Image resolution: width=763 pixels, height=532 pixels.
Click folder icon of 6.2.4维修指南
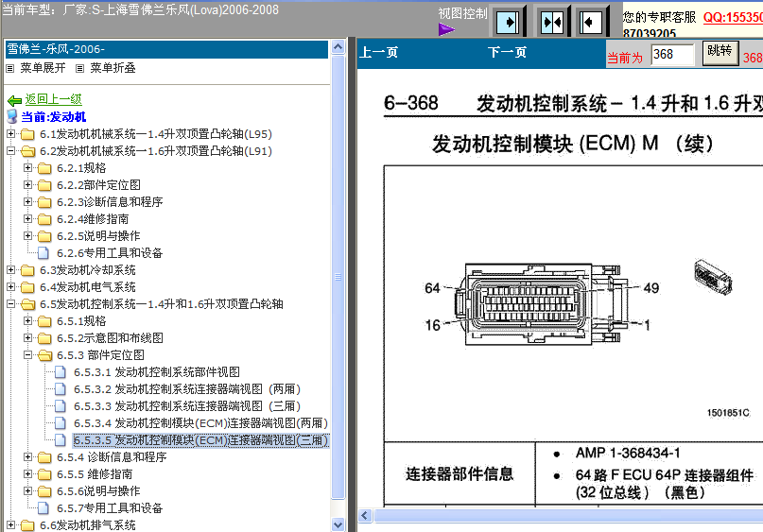(x=44, y=219)
